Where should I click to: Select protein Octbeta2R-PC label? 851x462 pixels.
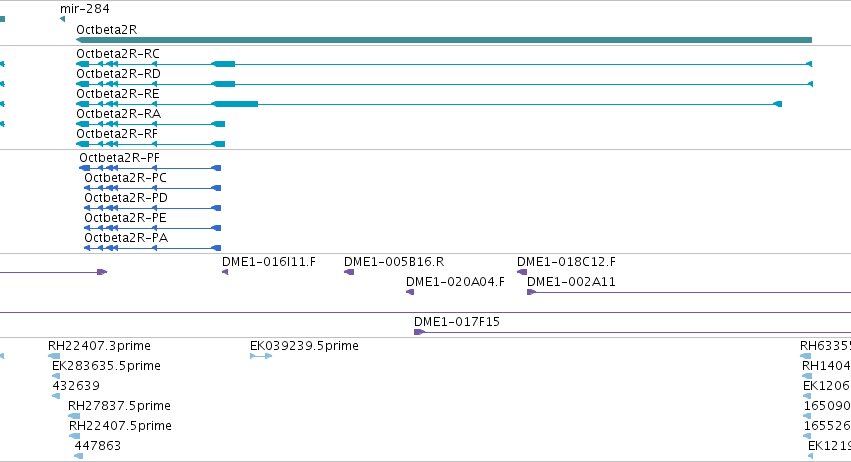125,178
